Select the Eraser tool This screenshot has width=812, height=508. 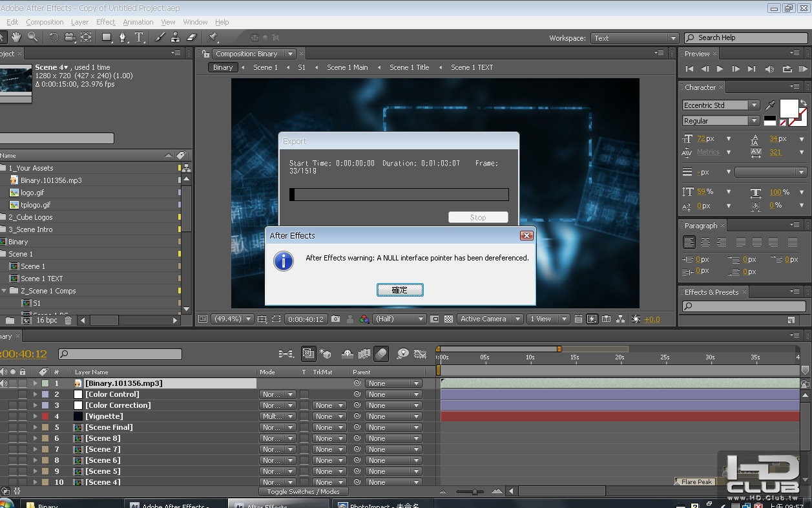[x=191, y=37]
